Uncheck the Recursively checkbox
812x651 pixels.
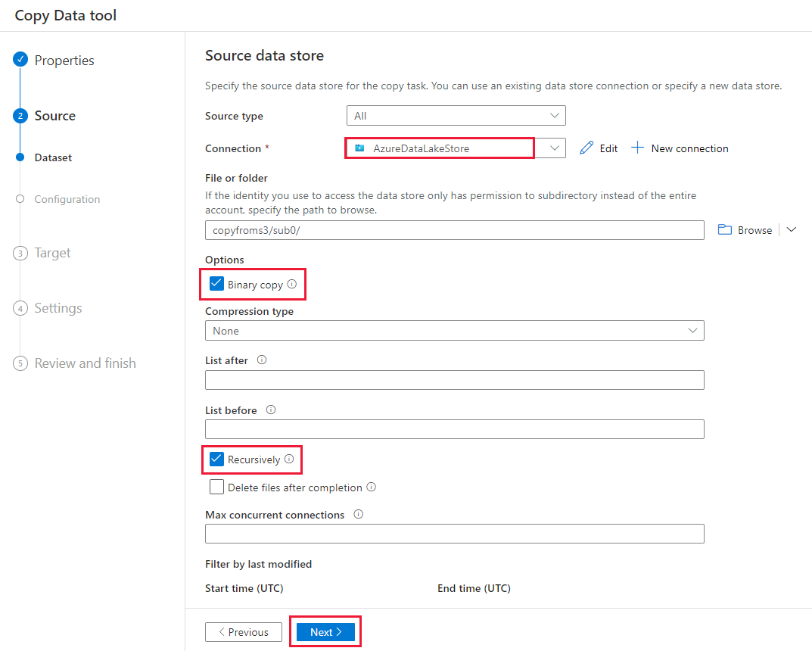[216, 459]
